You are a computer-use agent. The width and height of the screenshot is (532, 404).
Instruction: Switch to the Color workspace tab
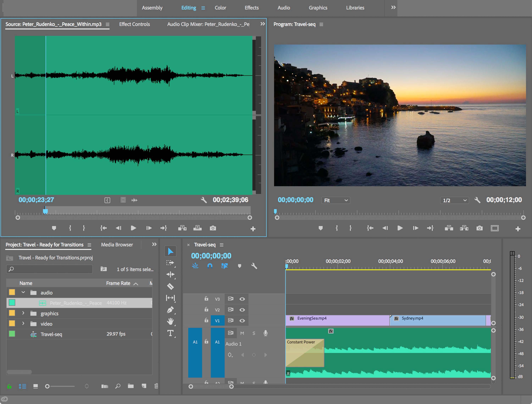pyautogui.click(x=220, y=8)
